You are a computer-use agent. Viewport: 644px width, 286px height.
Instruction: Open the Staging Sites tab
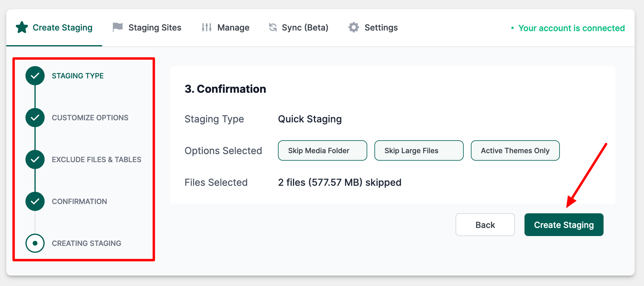tap(155, 28)
